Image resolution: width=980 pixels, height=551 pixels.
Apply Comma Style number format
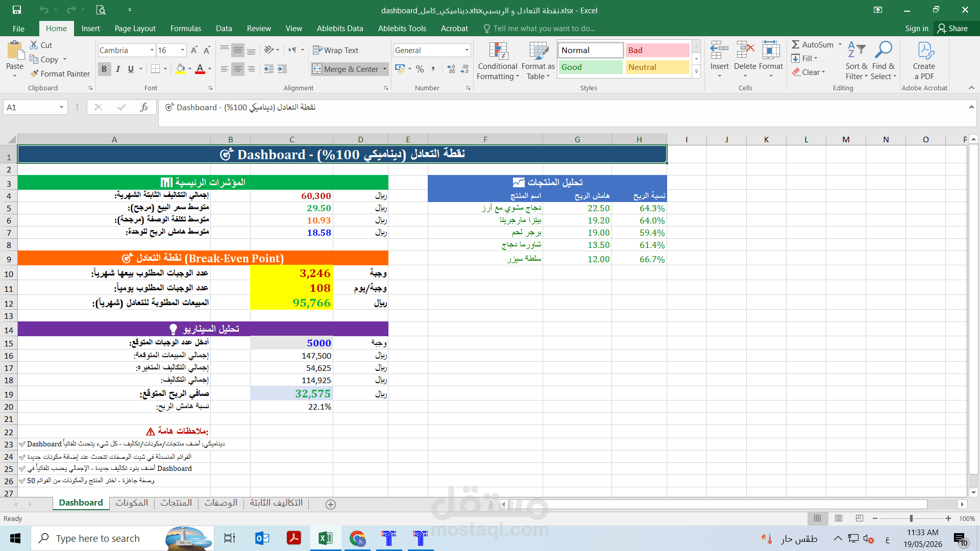tap(433, 69)
